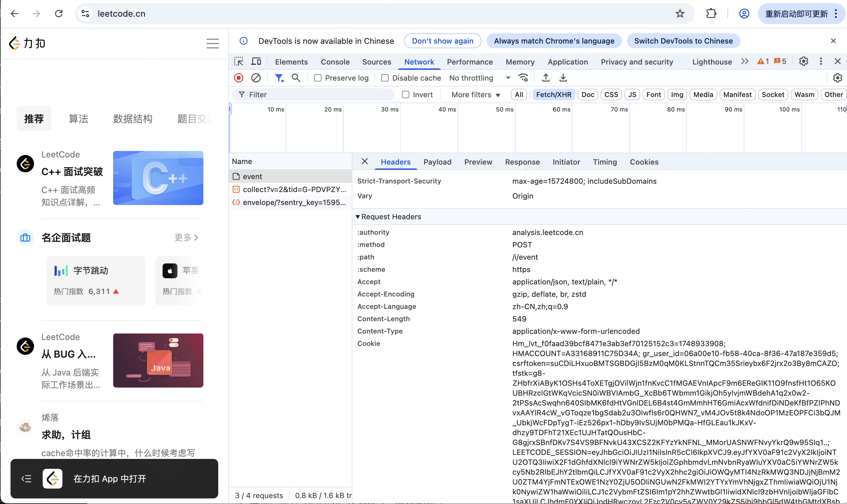Click Switch DevTools to Chinese
The width and height of the screenshot is (847, 504).
(683, 41)
